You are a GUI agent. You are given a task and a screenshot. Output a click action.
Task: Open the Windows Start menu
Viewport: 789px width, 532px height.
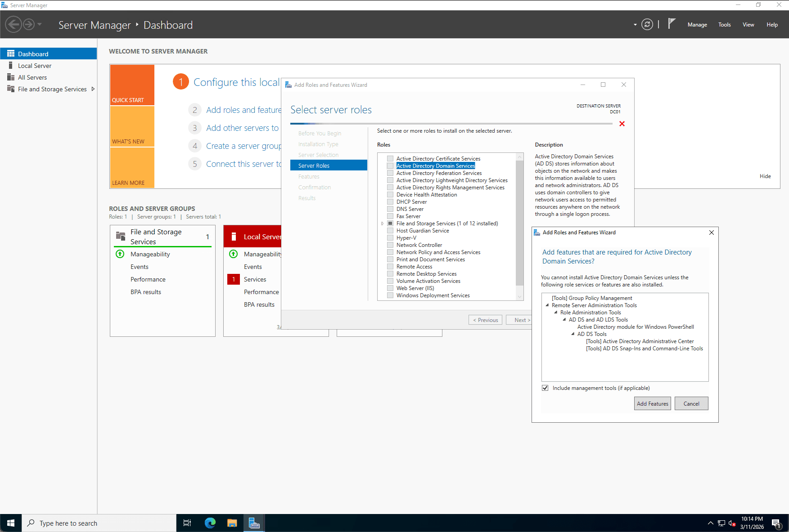[11, 523]
